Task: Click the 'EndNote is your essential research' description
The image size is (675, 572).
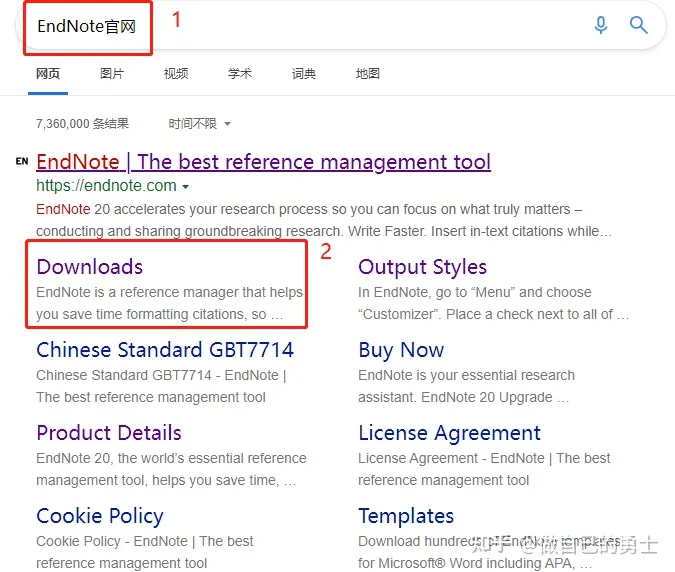Action: click(466, 386)
